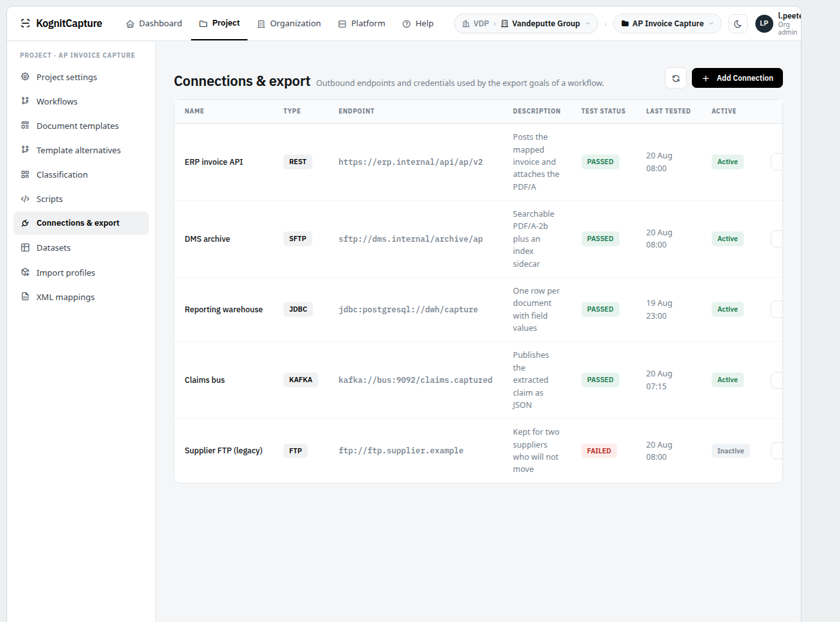Click the Inactive status badge
This screenshot has height=622, width=840.
pos(730,451)
